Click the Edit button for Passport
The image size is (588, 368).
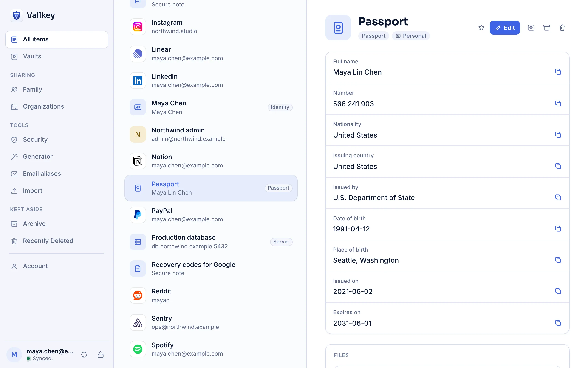(x=504, y=28)
